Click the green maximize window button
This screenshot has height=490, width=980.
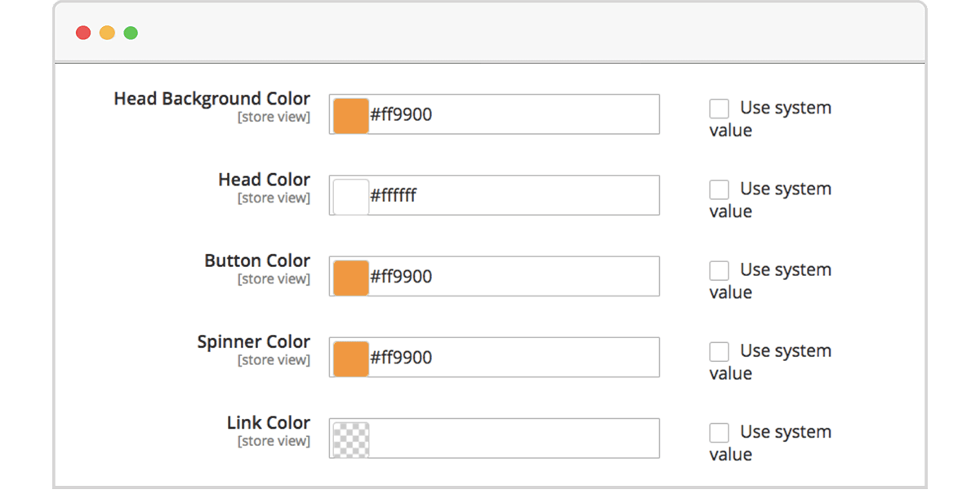[131, 33]
